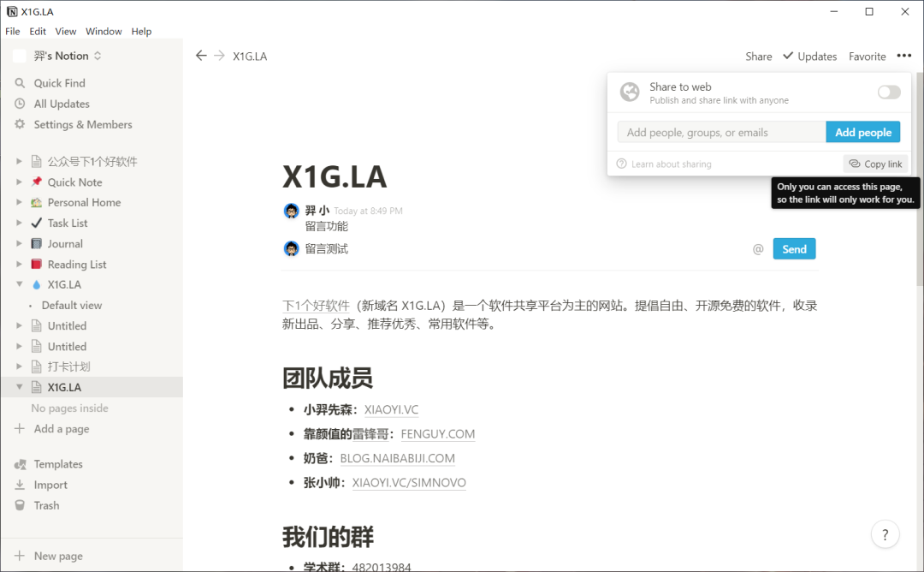Expand the 公众号下1个好软件 page tree
This screenshot has width=924, height=572.
pos(19,161)
